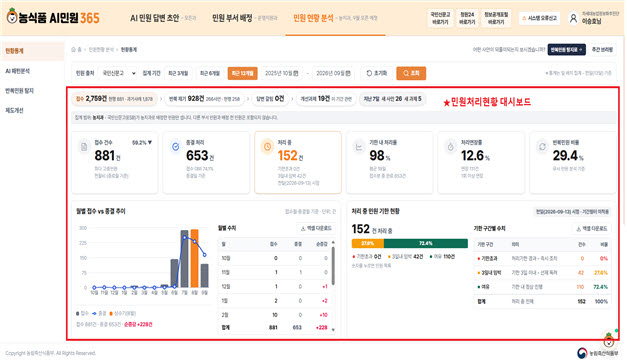Image resolution: width=627 pixels, height=363 pixels.
Task: Click the check icon on 종결 처리 card
Action: click(176, 147)
